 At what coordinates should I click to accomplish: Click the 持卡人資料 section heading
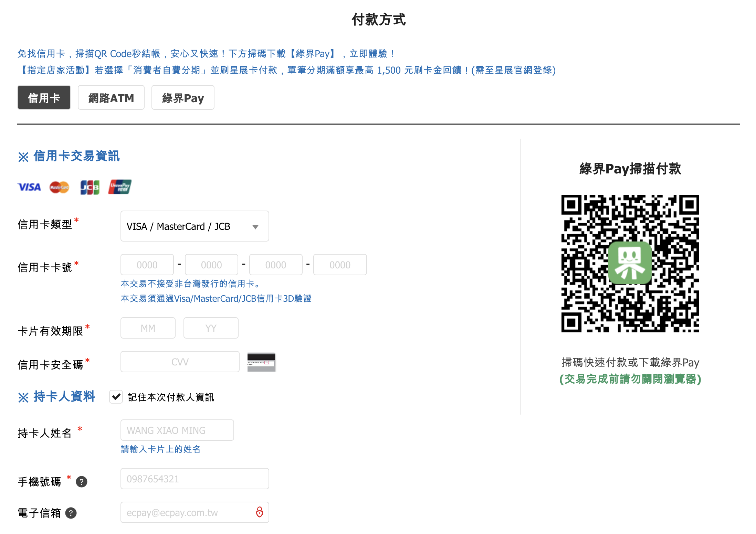56,397
